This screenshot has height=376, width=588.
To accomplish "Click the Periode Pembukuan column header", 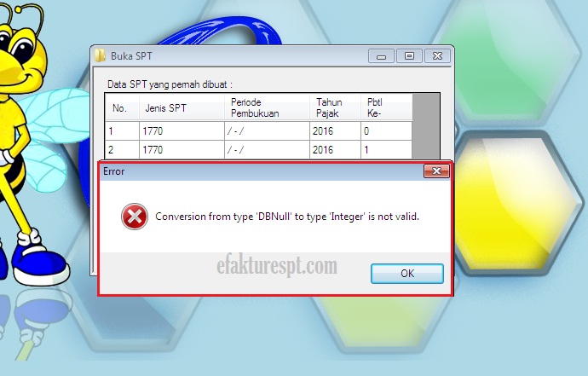I will [x=267, y=107].
